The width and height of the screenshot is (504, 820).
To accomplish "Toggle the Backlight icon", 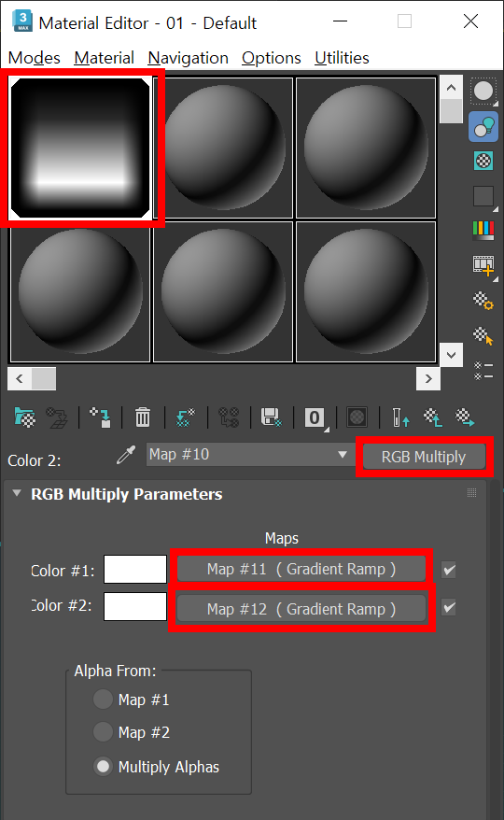I will pyautogui.click(x=483, y=127).
